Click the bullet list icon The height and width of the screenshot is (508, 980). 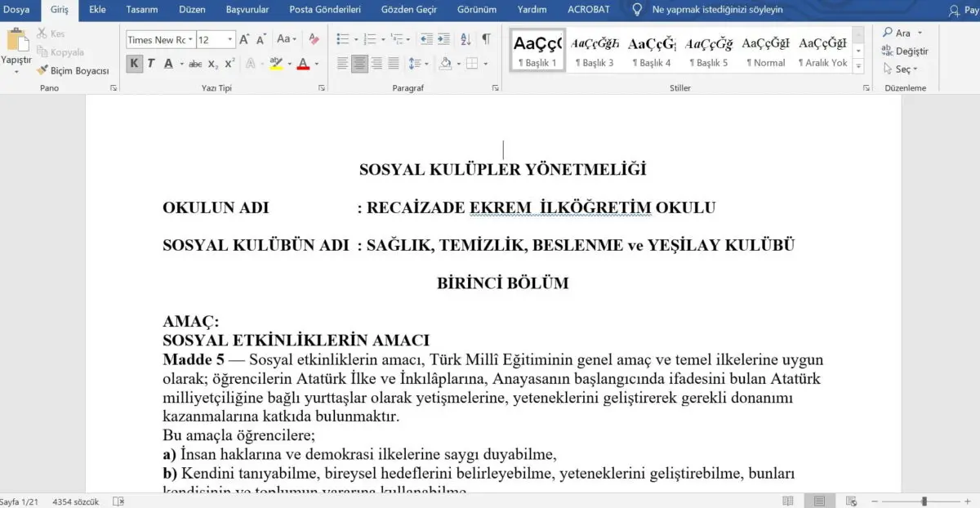(x=343, y=39)
